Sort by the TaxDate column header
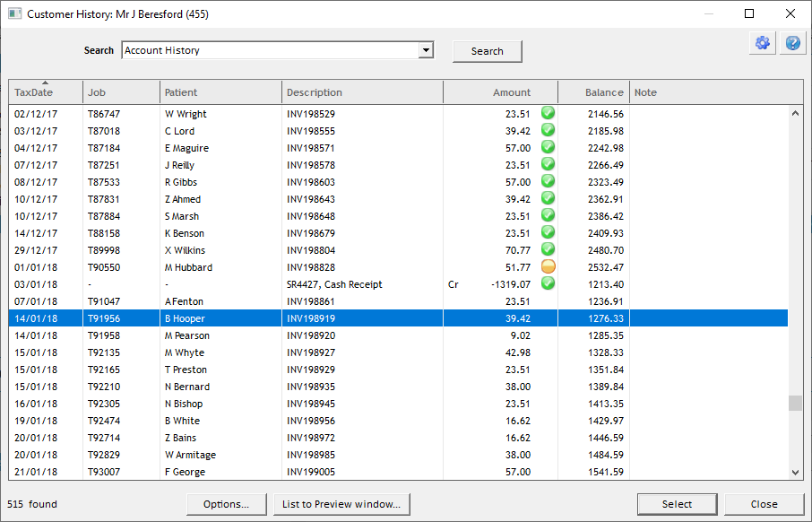The height and width of the screenshot is (522, 812). click(45, 92)
